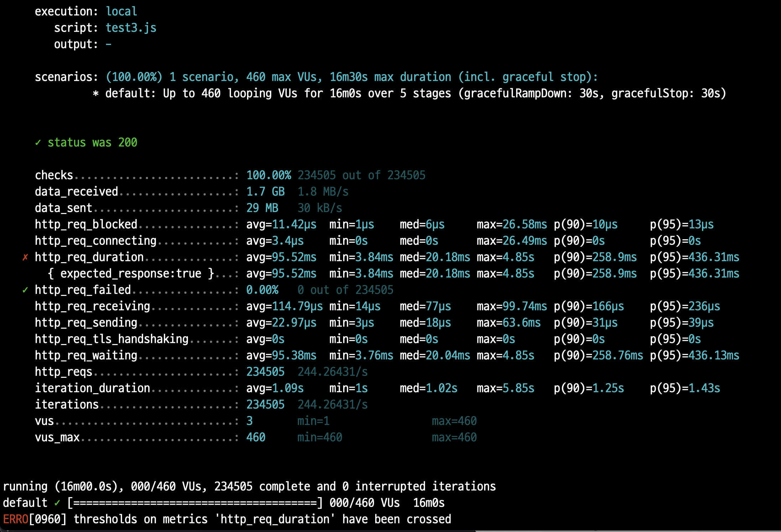Click the asterisk before default scenario line

(95, 94)
